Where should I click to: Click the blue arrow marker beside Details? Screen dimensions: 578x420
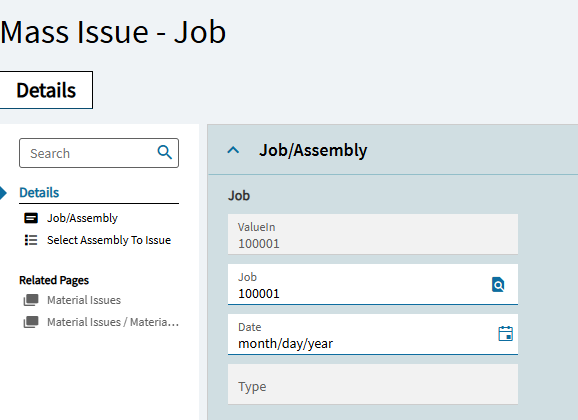(x=3, y=193)
